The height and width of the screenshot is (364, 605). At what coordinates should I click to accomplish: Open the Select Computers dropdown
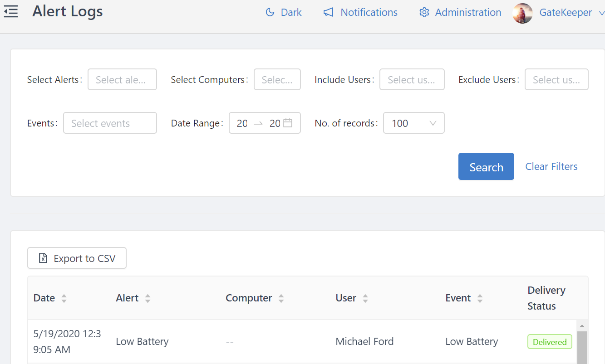tap(277, 80)
